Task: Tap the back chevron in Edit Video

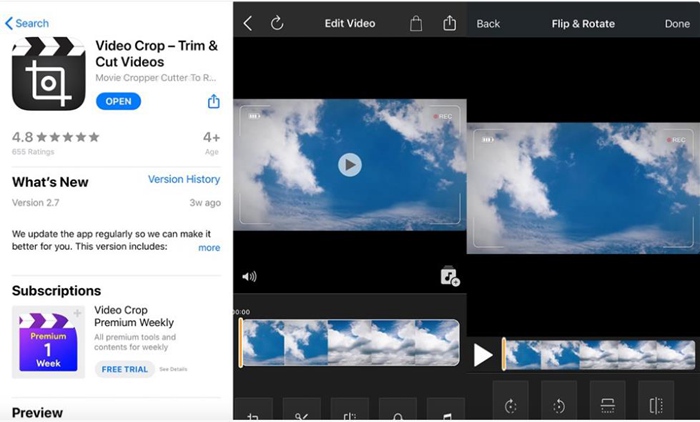Action: tap(248, 23)
